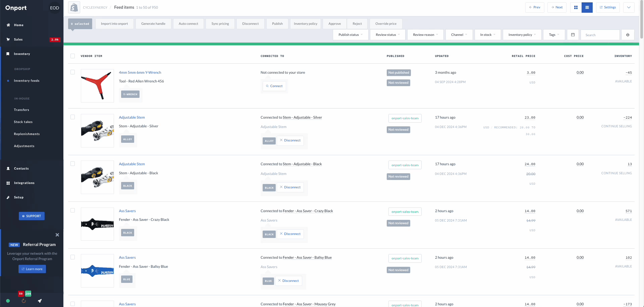644x307 pixels.
Task: Open the calendar date filter
Action: tap(573, 35)
